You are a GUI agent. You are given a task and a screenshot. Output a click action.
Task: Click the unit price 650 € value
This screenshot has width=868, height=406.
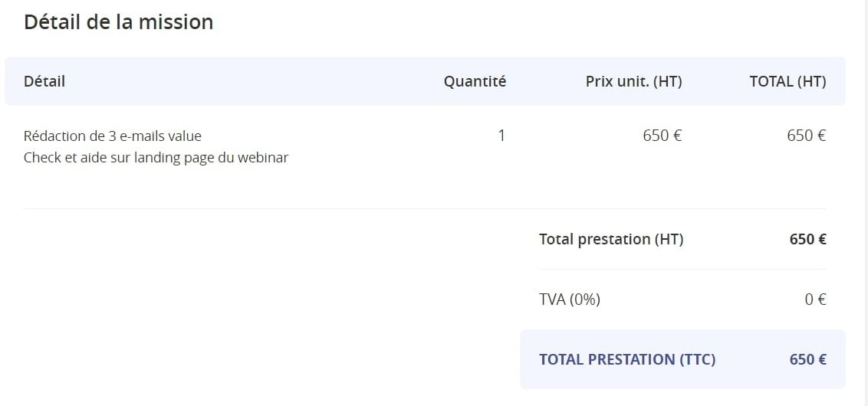(x=662, y=136)
